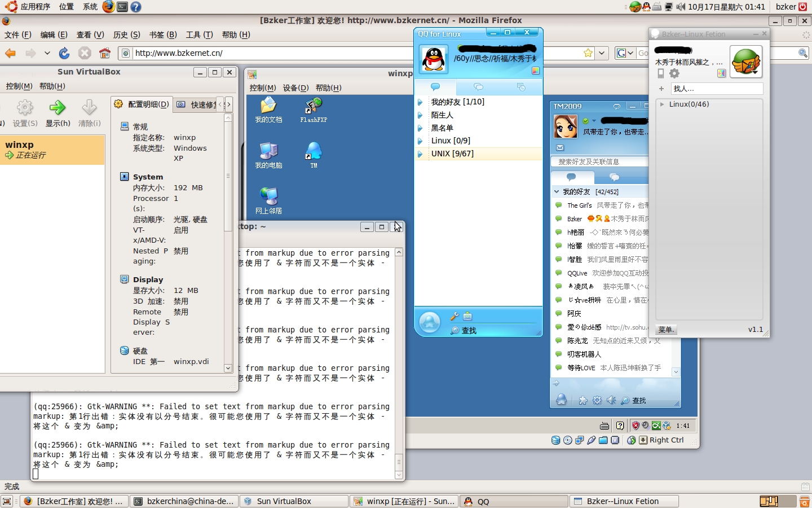Click the 菜单 button in Fetion
812x508 pixels.
[x=667, y=330]
